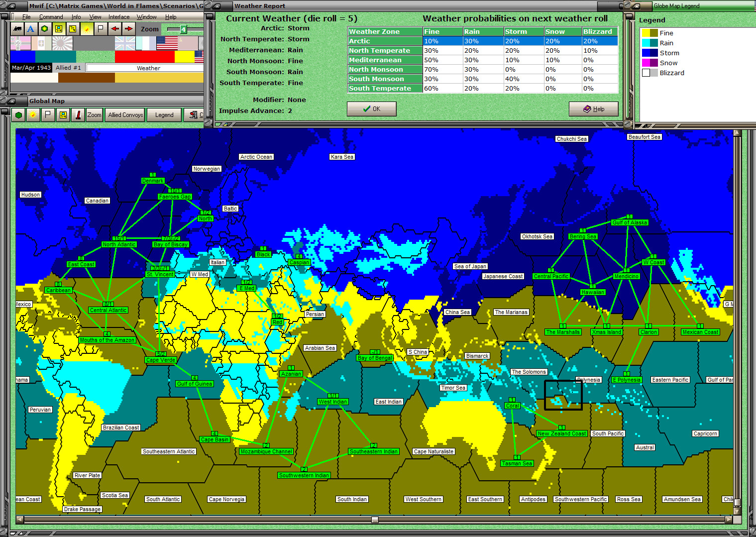Click the red left arrow icon

click(115, 29)
